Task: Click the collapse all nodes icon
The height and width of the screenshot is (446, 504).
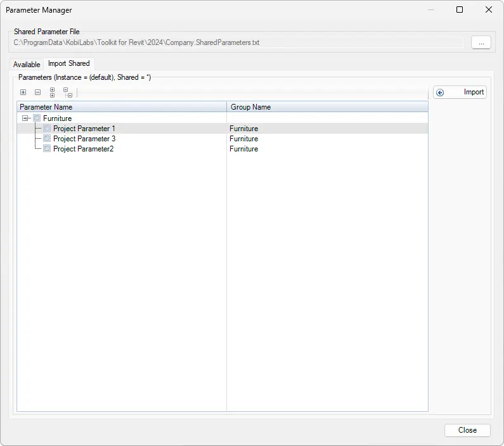Action: point(67,92)
